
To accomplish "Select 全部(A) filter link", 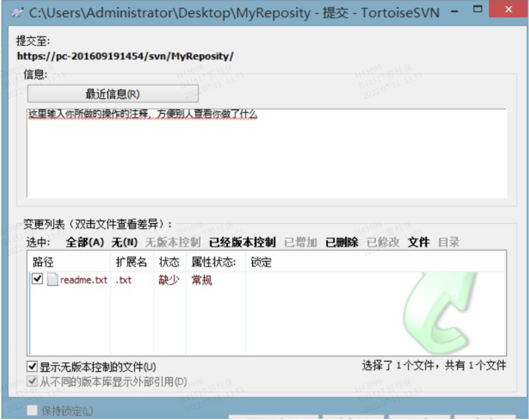I will 85,242.
